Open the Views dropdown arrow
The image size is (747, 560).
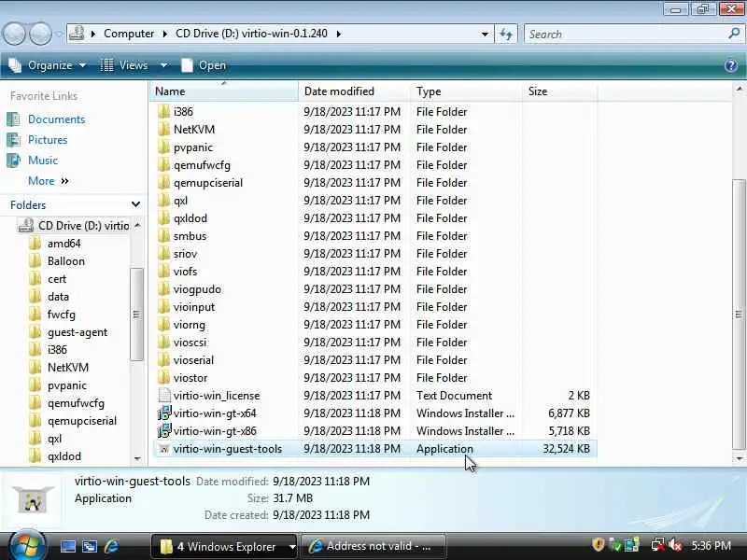(163, 65)
